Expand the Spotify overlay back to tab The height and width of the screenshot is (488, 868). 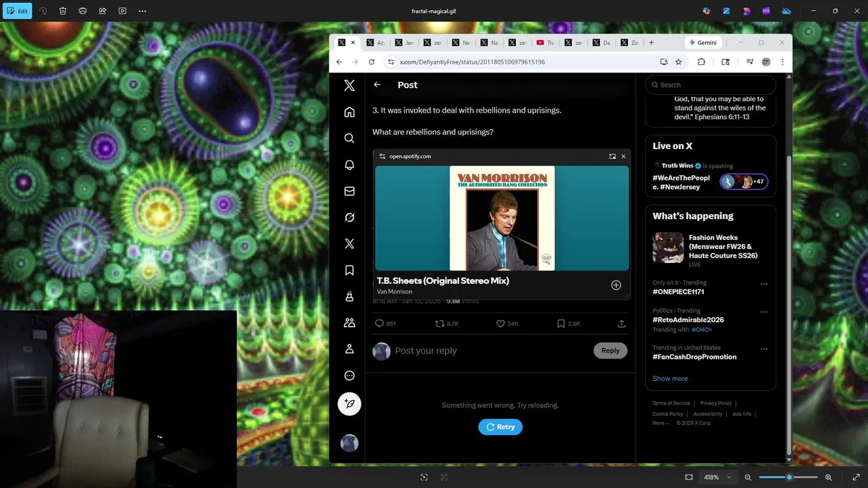point(612,157)
